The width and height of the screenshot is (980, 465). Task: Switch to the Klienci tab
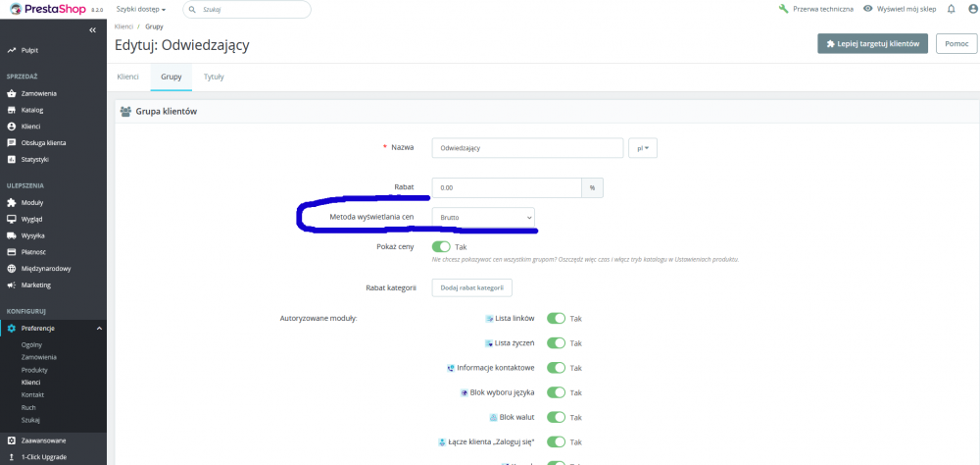pyautogui.click(x=128, y=77)
